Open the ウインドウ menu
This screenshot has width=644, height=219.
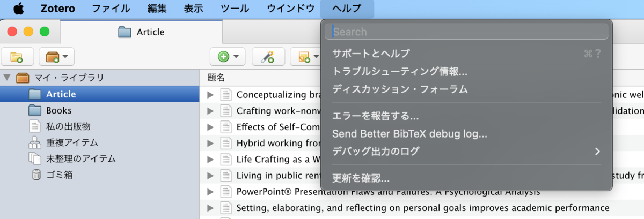pos(290,9)
